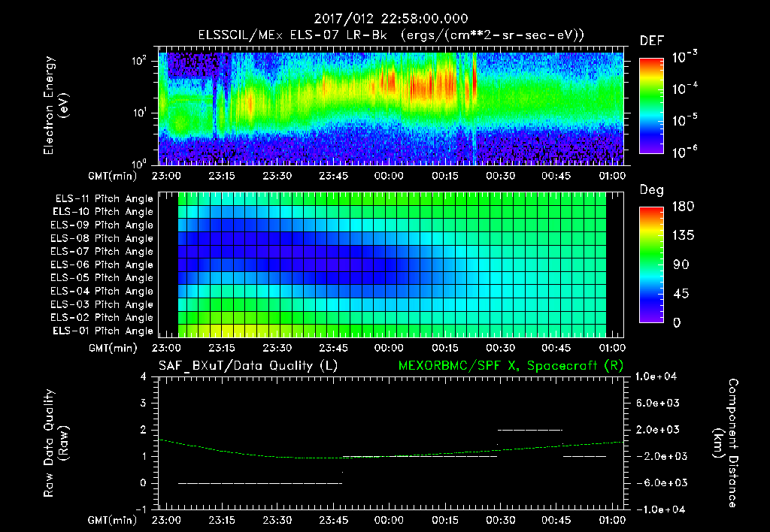Click the SAF_BXuT/Data Quality (L) title
Viewport: 770px width, 532px height.
coord(248,366)
